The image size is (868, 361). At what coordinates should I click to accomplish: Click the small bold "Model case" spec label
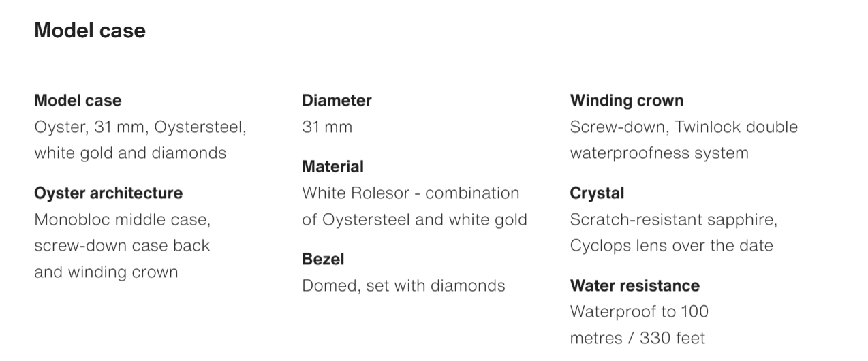click(x=78, y=101)
